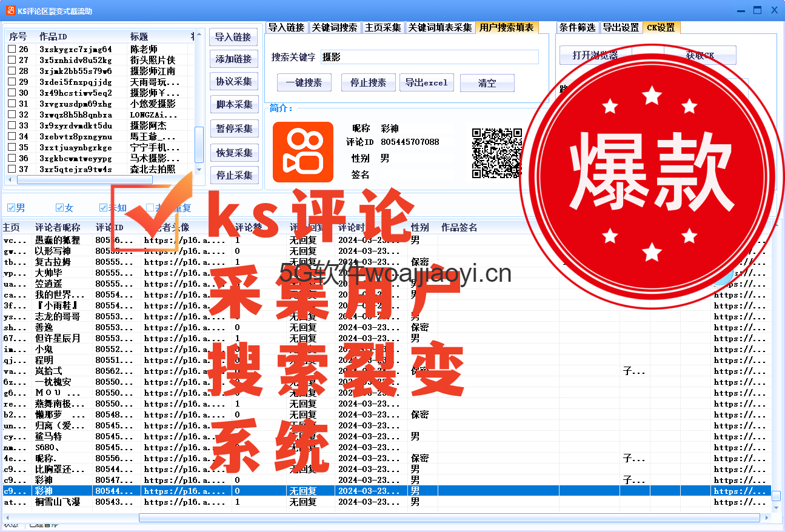Click the orange Kuaishou logo in profile panel
The height and width of the screenshot is (532, 785).
(303, 152)
